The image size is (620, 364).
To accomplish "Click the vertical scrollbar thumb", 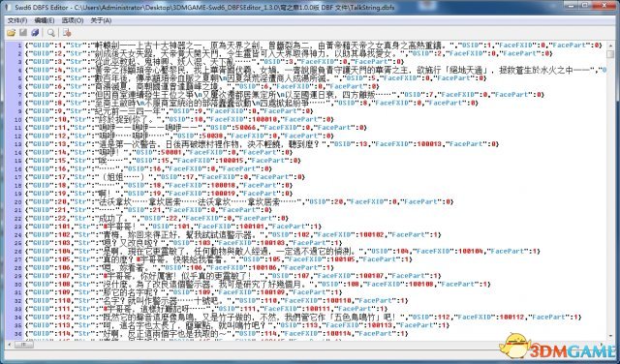I will [611, 53].
